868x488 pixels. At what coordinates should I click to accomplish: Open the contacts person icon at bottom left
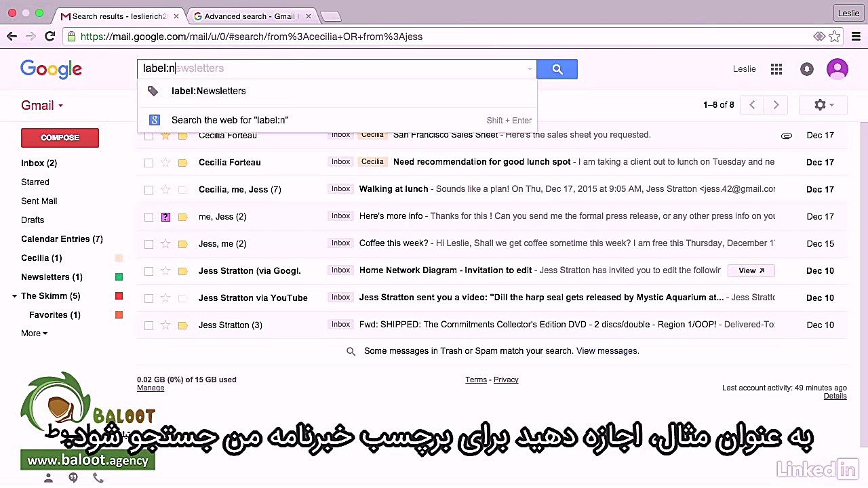coord(48,478)
